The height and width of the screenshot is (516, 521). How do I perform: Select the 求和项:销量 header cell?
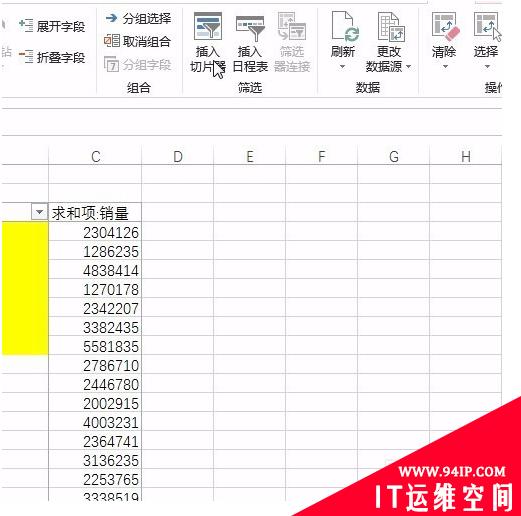(95, 212)
